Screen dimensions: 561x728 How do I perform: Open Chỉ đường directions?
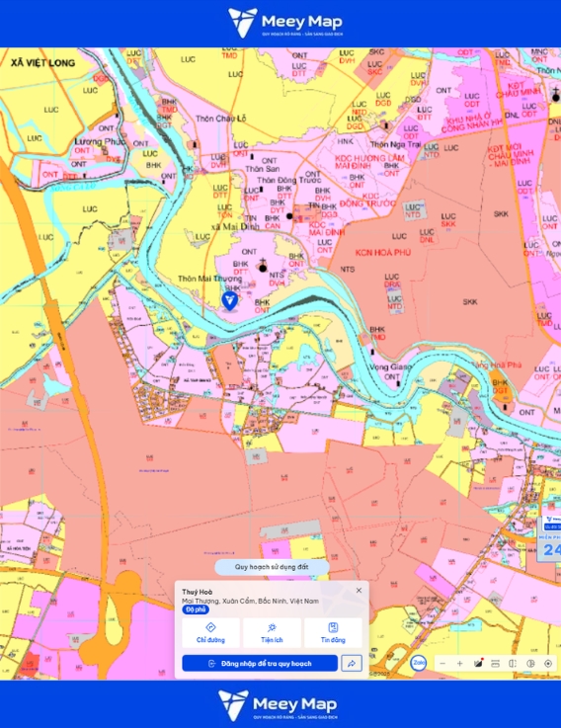tap(210, 633)
